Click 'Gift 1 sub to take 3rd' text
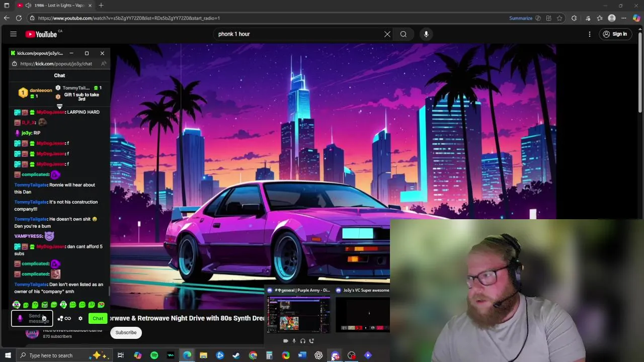Image resolution: width=644 pixels, height=362 pixels. (x=82, y=97)
